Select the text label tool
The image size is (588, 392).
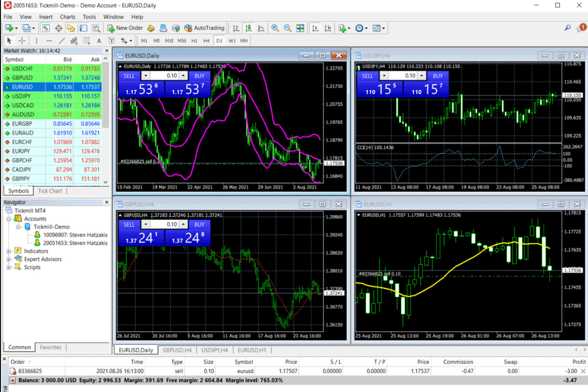(x=99, y=41)
